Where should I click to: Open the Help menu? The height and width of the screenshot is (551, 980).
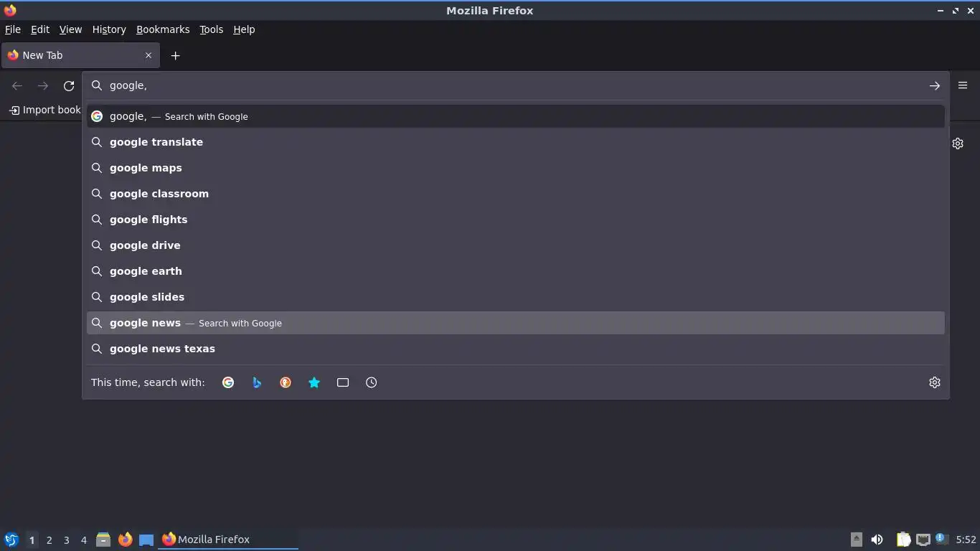coord(244,29)
